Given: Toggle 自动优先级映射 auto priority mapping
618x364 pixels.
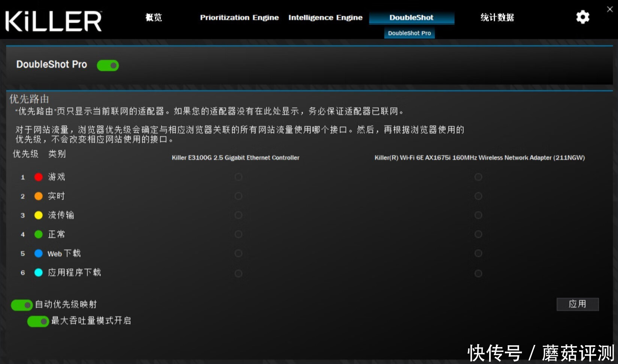Looking at the screenshot, I should click(x=22, y=305).
